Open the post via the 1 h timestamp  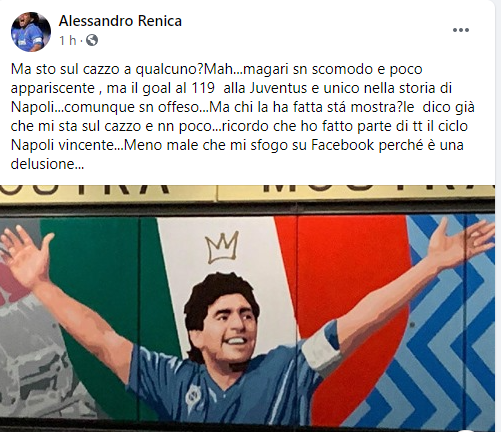(68, 41)
